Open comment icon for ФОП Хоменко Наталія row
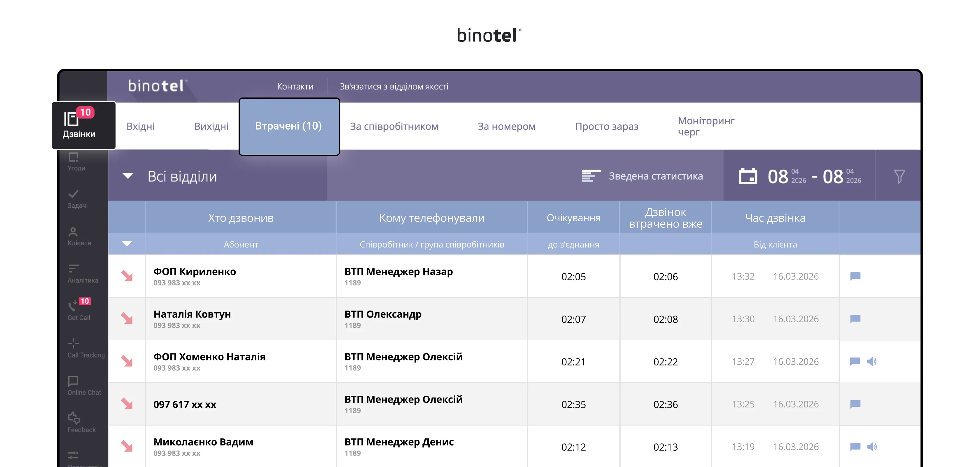This screenshot has width=980, height=467. click(855, 361)
